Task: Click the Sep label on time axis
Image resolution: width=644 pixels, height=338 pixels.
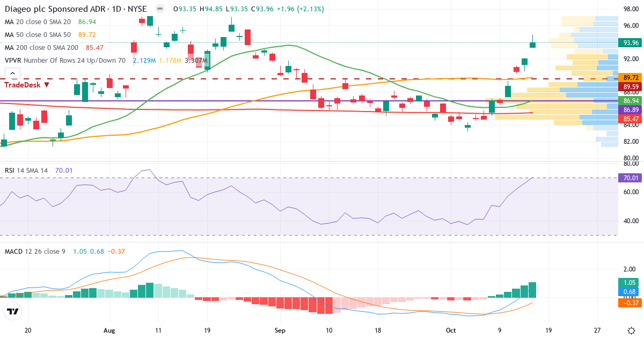Action: (279, 330)
